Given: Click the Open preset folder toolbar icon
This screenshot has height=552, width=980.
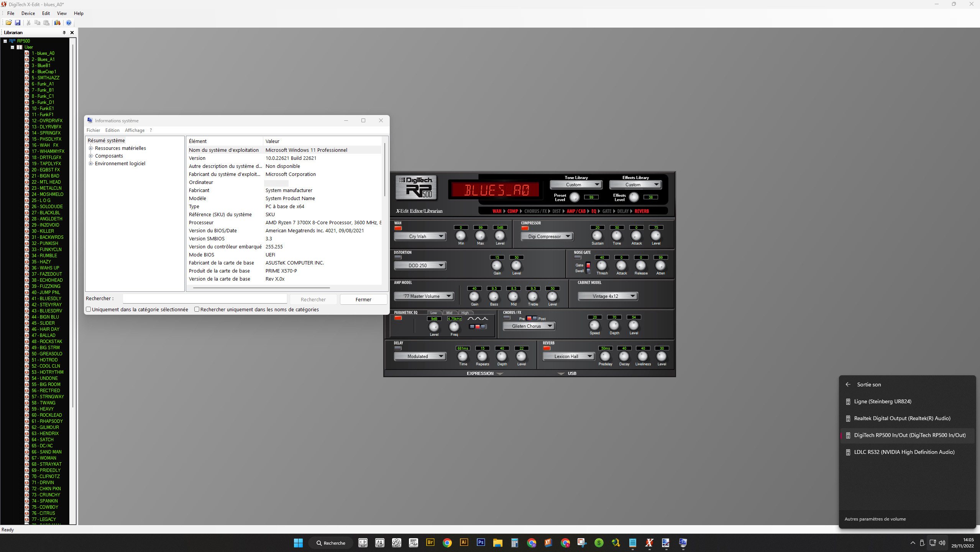Looking at the screenshot, I should (8, 23).
